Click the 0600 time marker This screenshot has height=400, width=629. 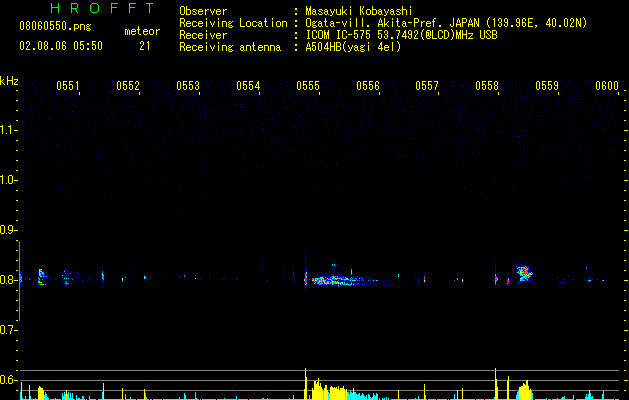click(607, 86)
